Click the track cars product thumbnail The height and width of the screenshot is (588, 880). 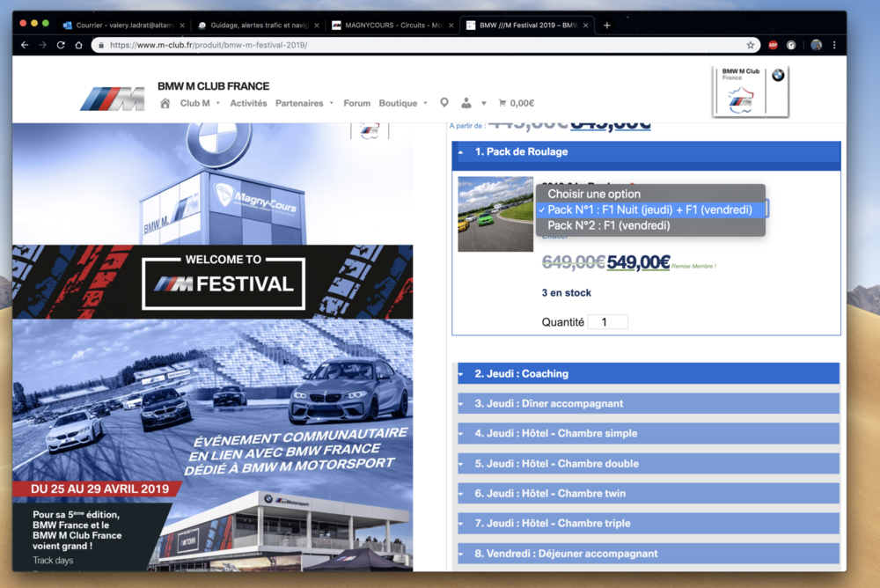(x=495, y=214)
